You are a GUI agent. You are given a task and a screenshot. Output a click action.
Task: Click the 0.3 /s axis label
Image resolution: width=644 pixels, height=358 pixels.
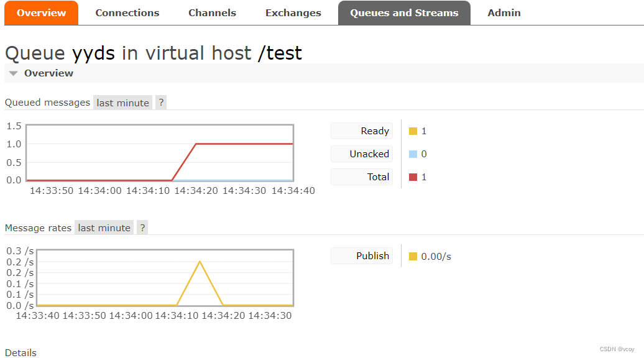(x=20, y=251)
